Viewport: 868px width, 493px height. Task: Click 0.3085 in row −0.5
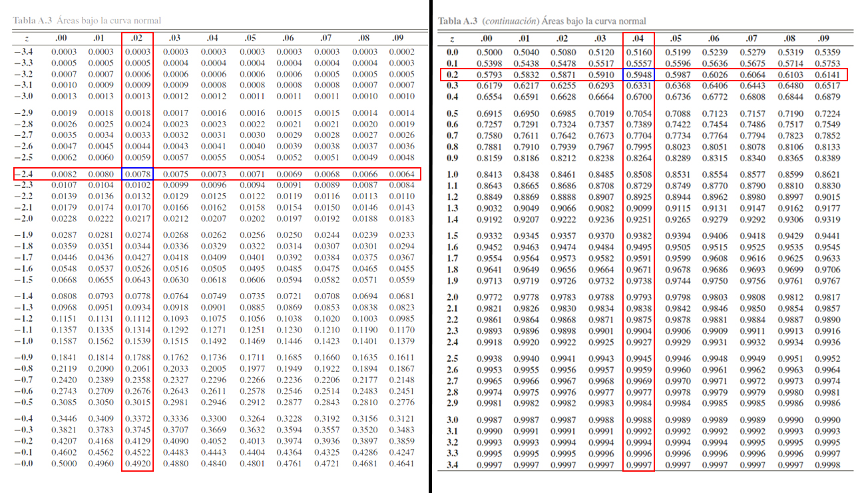point(63,402)
